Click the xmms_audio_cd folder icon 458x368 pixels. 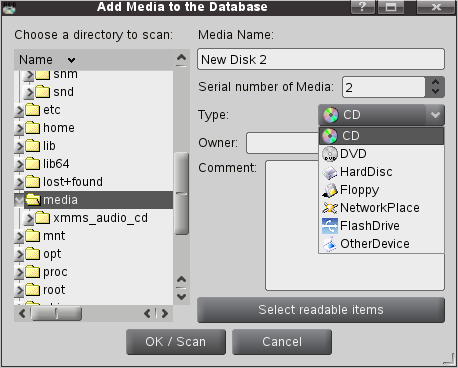point(42,218)
